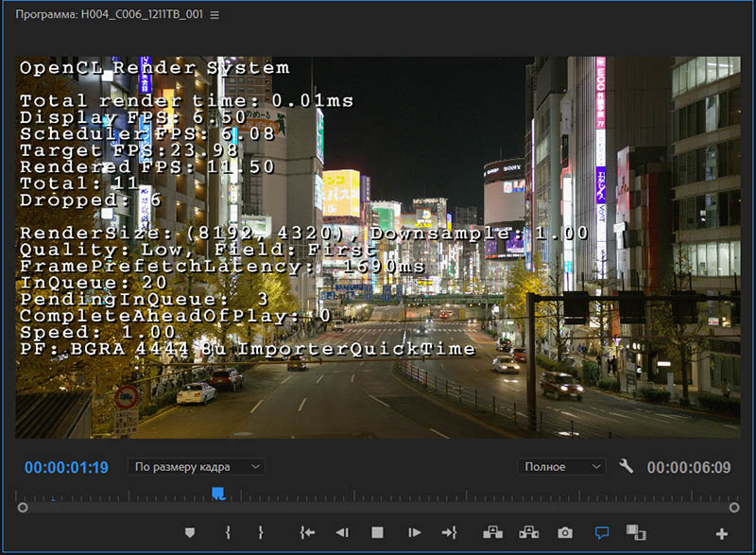This screenshot has width=756, height=555.
Task: Click the Lift button
Action: click(x=492, y=532)
